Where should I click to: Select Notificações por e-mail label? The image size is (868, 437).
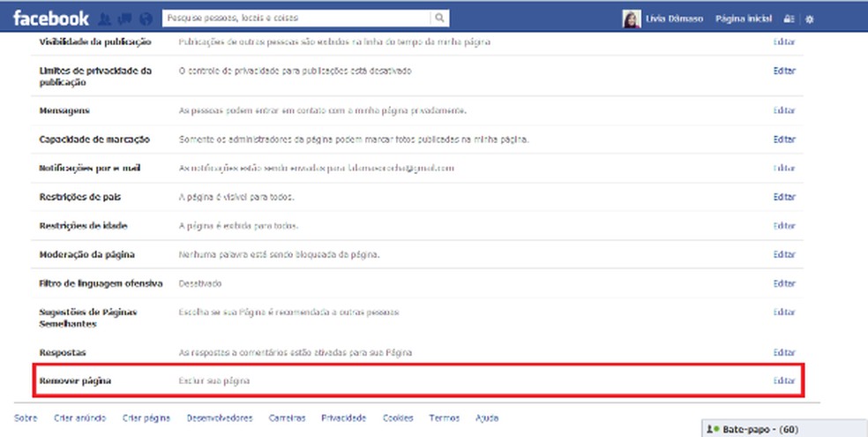tap(90, 169)
